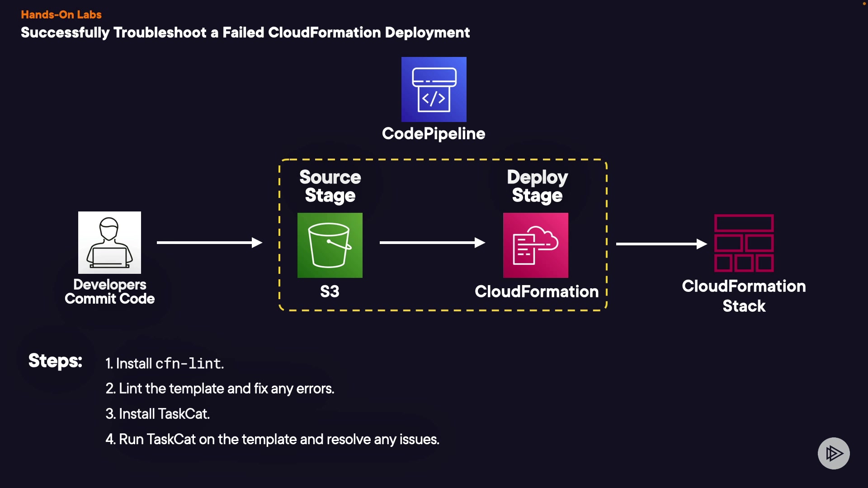
Task: Click the CodePipeline icon
Action: tap(434, 89)
